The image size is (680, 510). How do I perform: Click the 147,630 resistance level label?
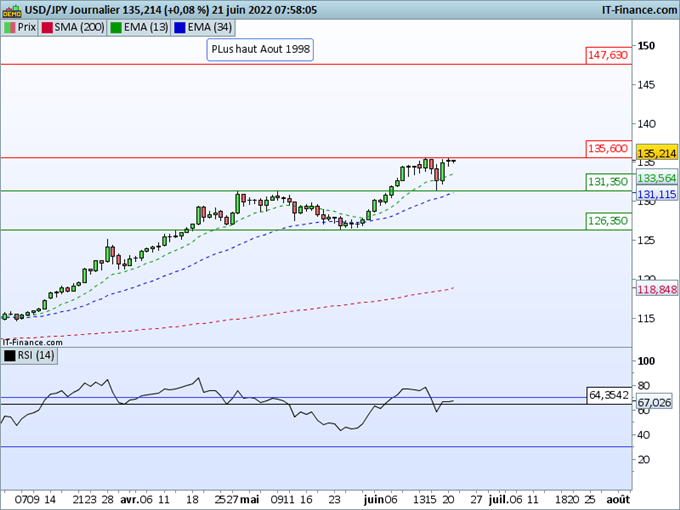pyautogui.click(x=608, y=55)
